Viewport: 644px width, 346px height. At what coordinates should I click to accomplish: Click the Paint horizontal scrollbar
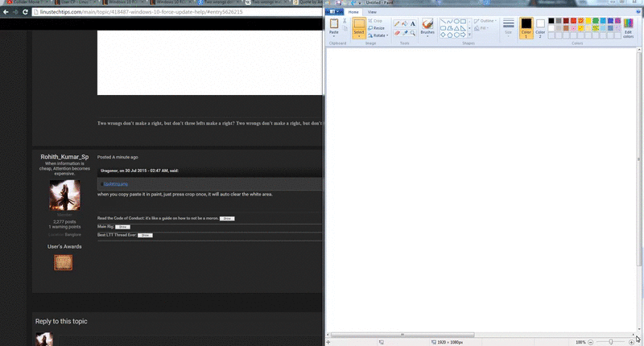[x=402, y=335]
